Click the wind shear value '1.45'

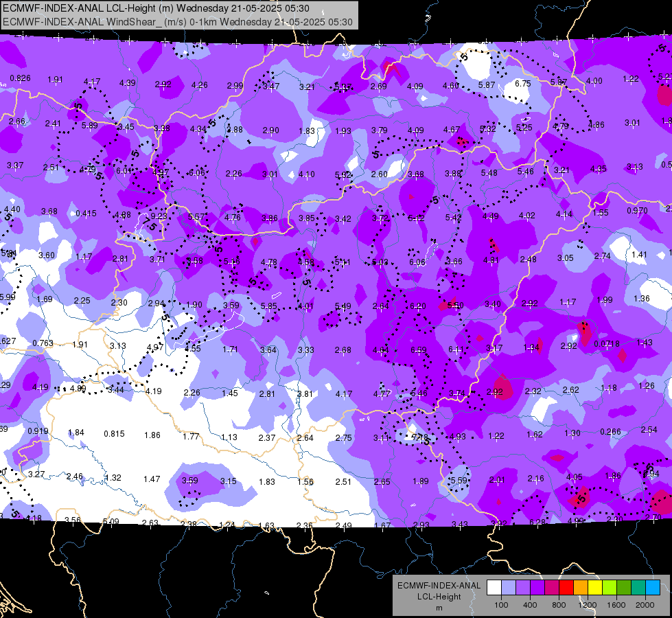click(230, 393)
